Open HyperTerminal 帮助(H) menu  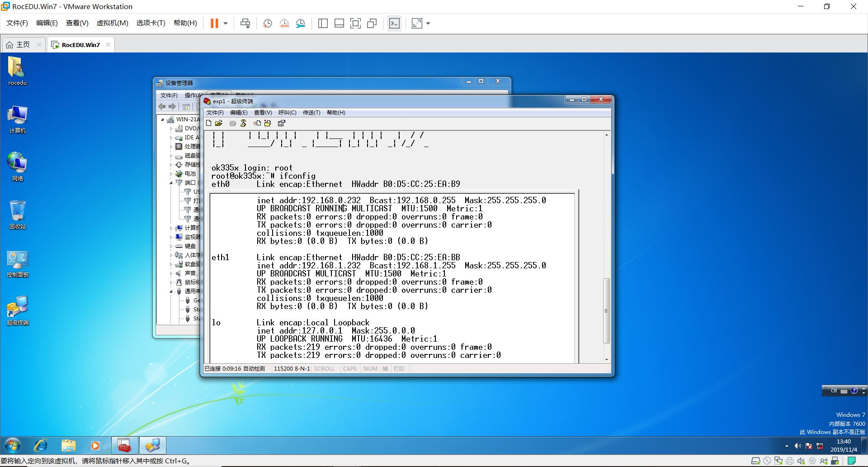336,113
